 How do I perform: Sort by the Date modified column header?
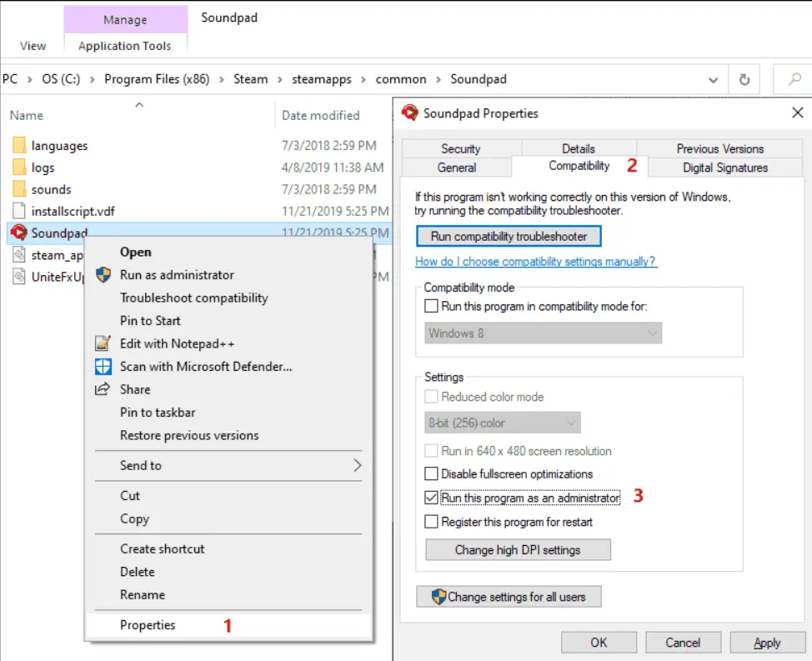[x=321, y=115]
